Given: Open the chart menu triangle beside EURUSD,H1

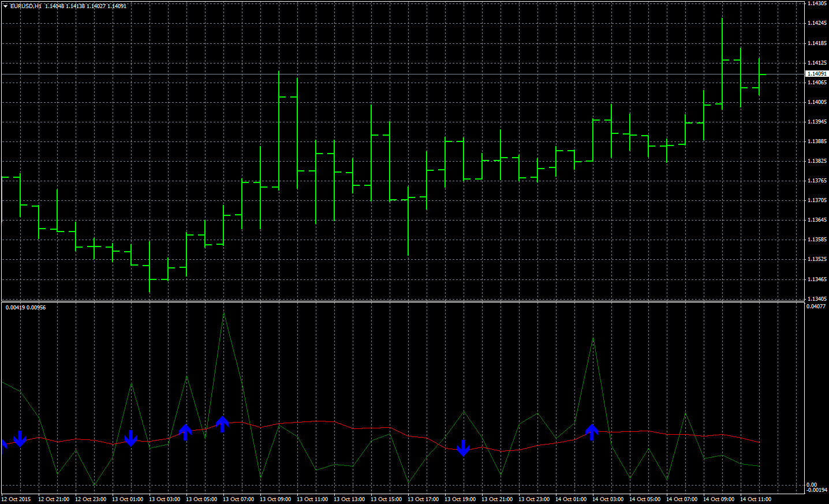Looking at the screenshot, I should pyautogui.click(x=5, y=6).
